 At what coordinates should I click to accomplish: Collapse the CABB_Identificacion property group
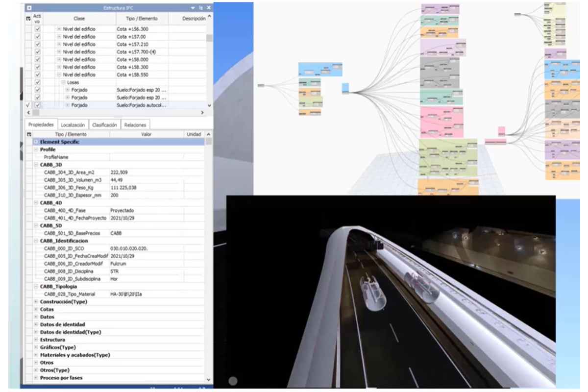coord(36,240)
